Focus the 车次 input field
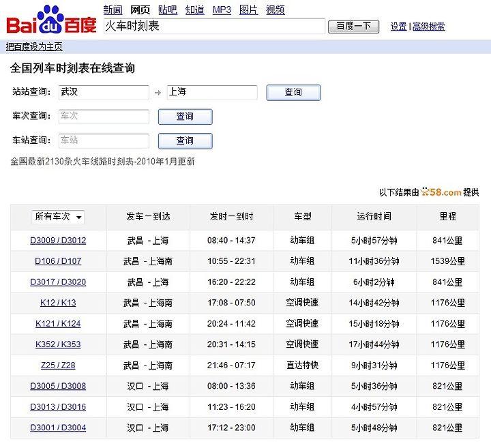 point(104,117)
